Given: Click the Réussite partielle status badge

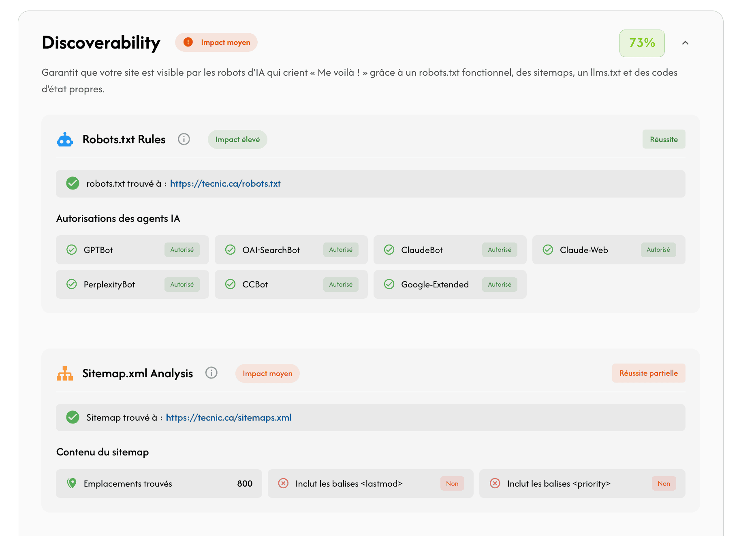Looking at the screenshot, I should click(648, 373).
